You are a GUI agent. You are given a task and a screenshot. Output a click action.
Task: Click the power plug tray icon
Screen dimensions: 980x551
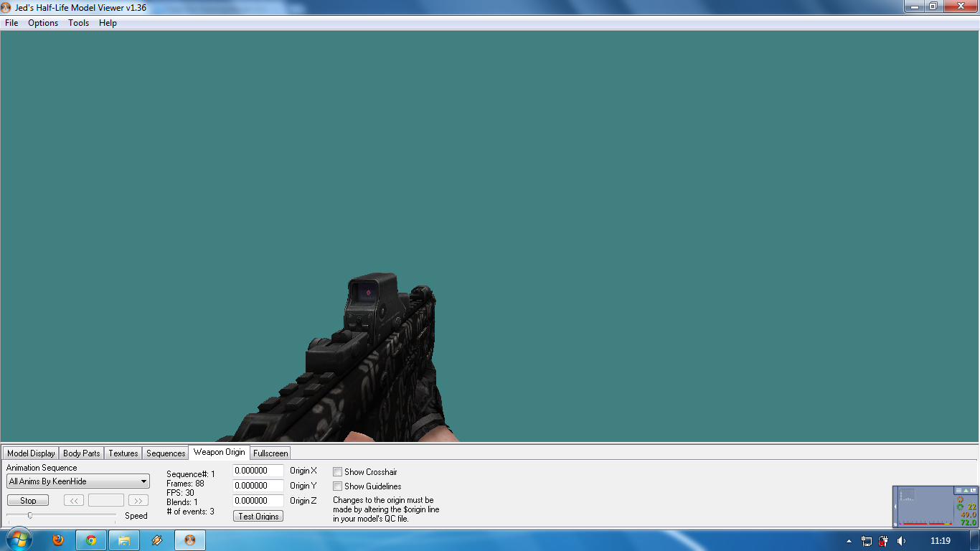[x=884, y=541]
